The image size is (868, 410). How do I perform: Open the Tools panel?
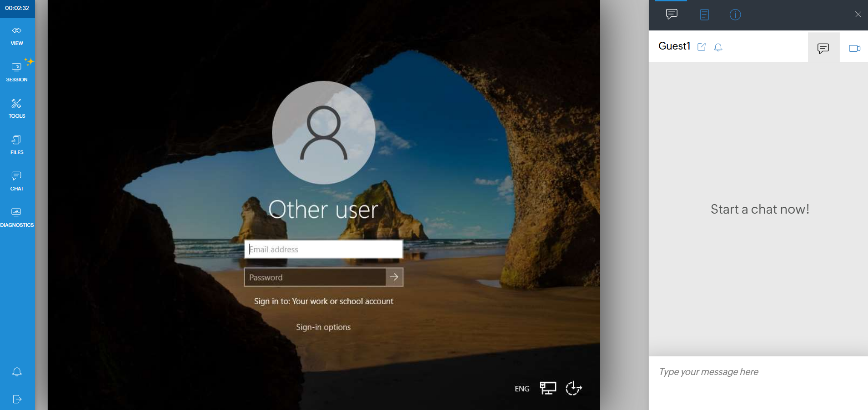point(17,109)
